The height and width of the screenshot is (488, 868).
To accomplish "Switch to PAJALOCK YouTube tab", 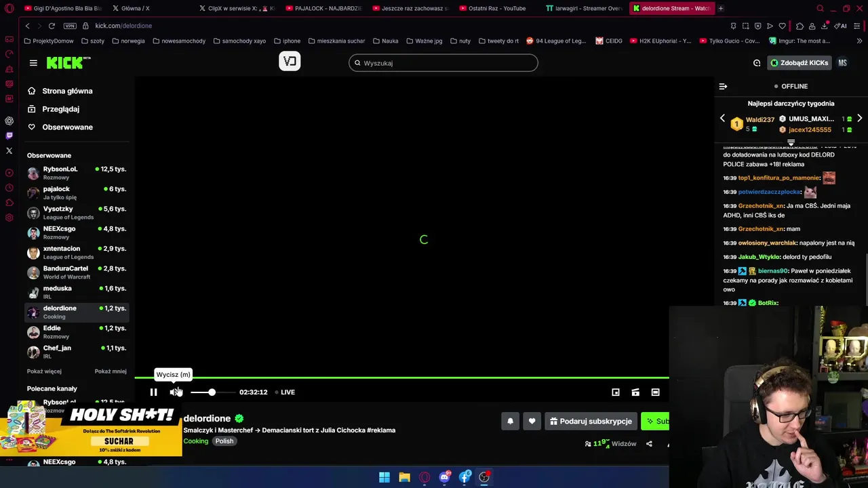I will point(325,8).
